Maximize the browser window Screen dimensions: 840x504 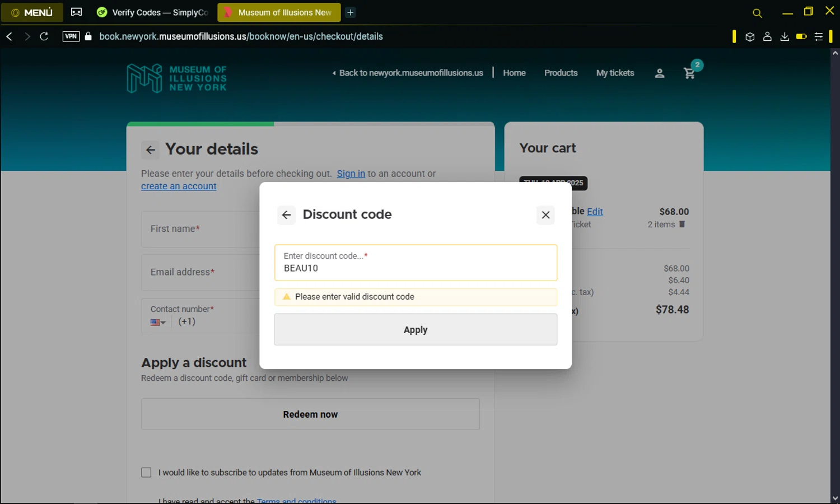click(809, 11)
